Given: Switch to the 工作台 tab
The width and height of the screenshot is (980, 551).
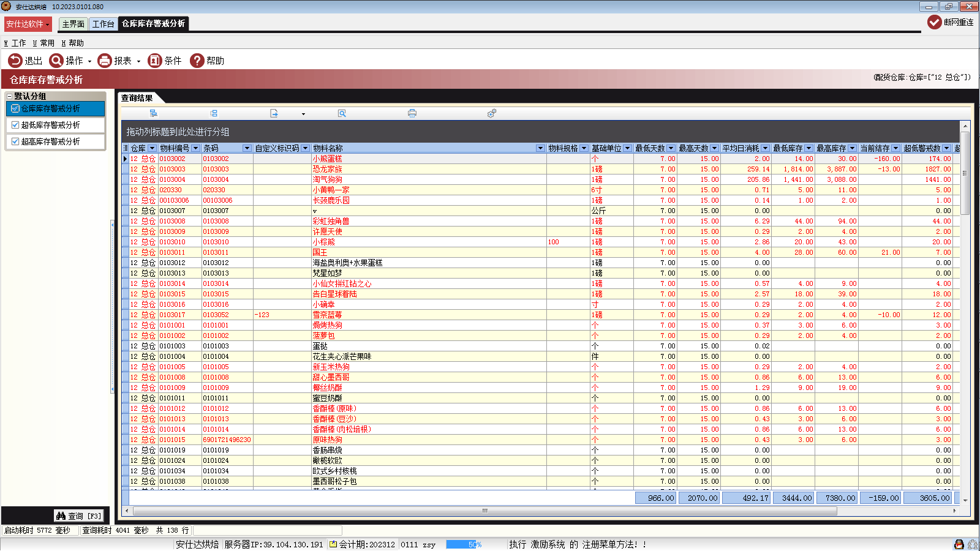Looking at the screenshot, I should coord(104,24).
